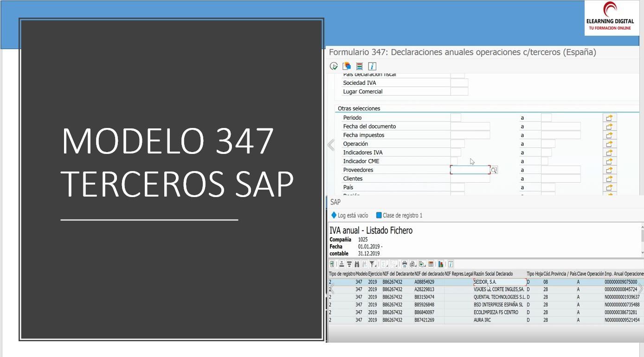Open multiple selection for Indicadores IVA
The height and width of the screenshot is (357, 644).
(609, 153)
